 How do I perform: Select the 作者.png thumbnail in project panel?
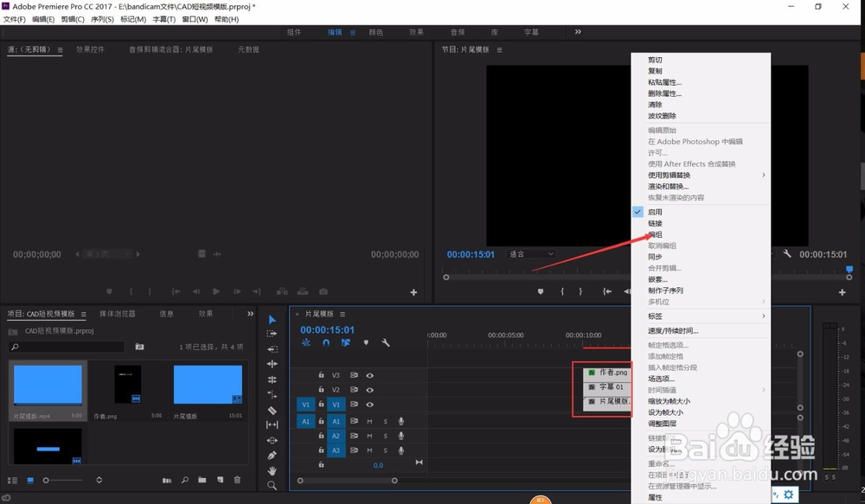pyautogui.click(x=125, y=385)
